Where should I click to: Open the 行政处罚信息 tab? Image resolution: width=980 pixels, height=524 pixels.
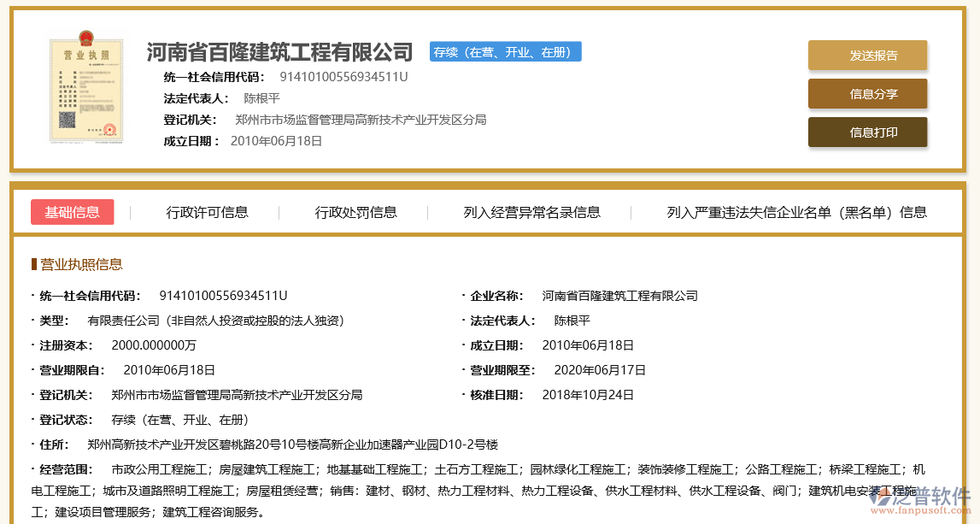[x=357, y=212]
